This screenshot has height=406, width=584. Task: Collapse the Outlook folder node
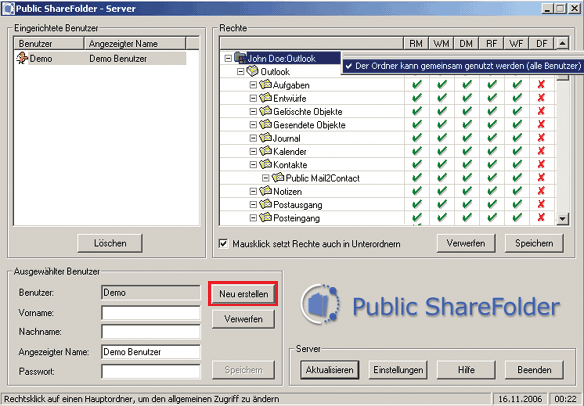(x=241, y=72)
